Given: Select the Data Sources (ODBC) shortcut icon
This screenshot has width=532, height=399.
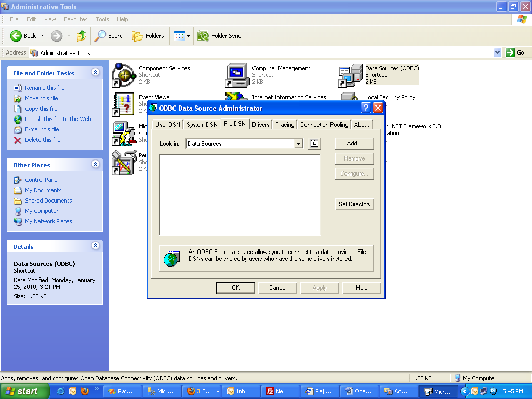Looking at the screenshot, I should [x=351, y=75].
